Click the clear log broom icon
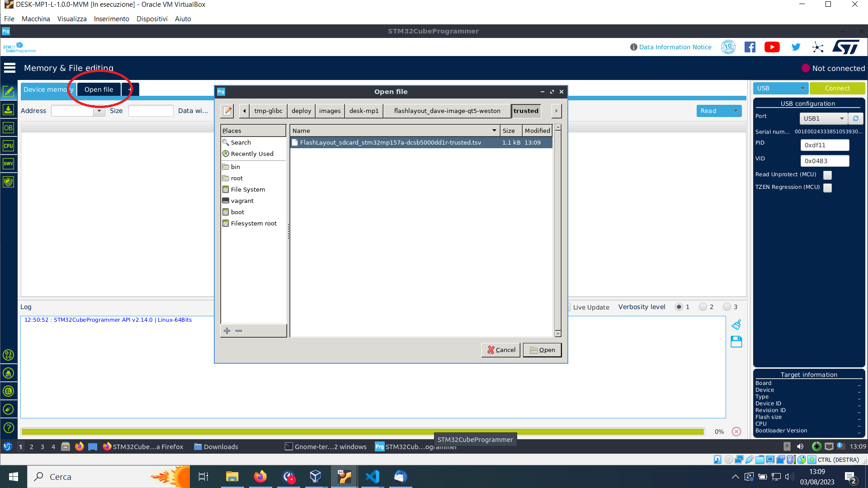This screenshot has height=488, width=868. click(x=736, y=325)
